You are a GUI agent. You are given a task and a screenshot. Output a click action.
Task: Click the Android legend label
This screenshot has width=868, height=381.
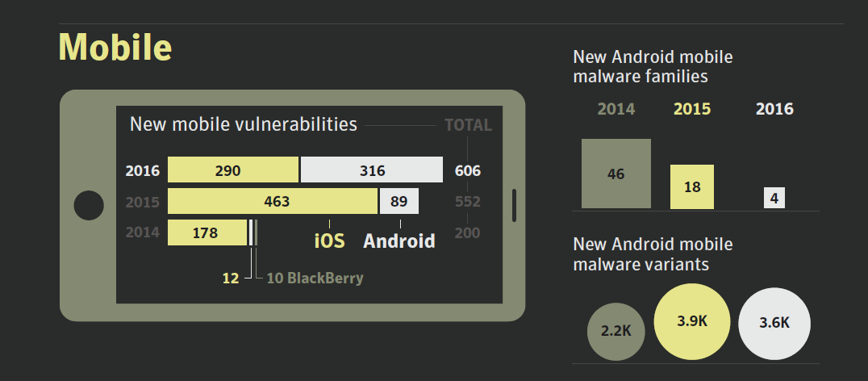[x=399, y=241]
